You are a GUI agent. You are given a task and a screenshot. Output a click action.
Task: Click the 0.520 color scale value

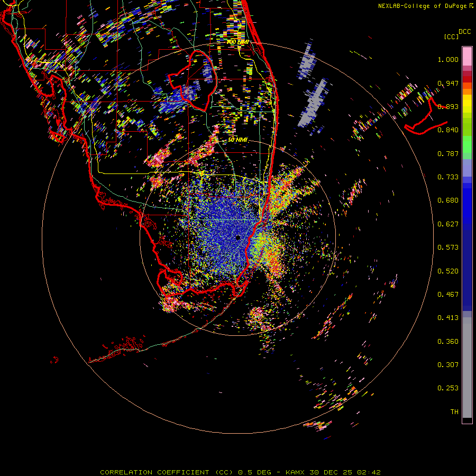pos(448,271)
